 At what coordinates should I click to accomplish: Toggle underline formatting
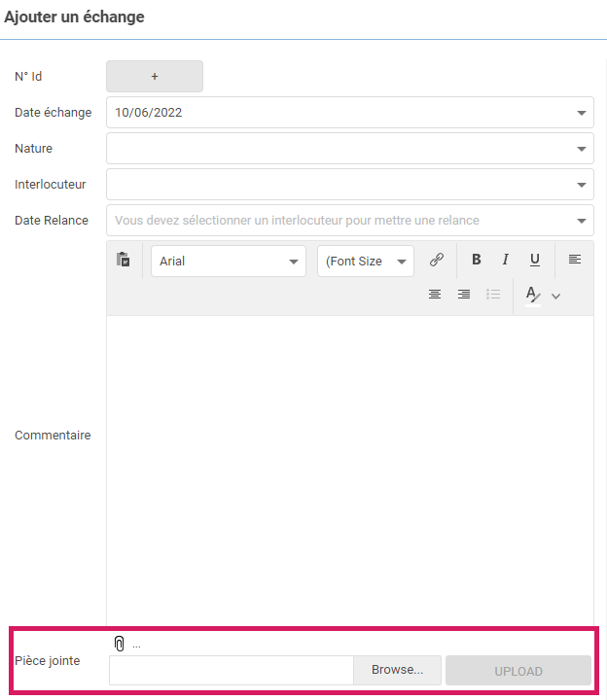[x=535, y=260]
